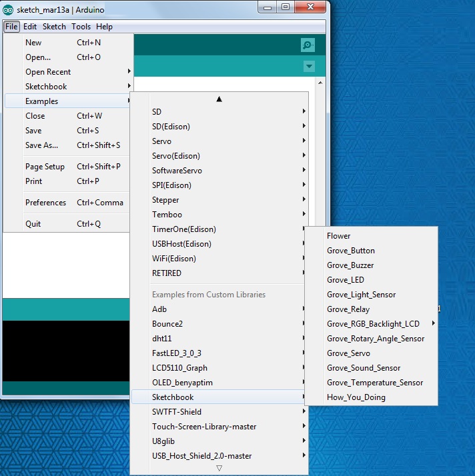Choose Save from the File menu
This screenshot has height=476, width=475.
[67, 130]
